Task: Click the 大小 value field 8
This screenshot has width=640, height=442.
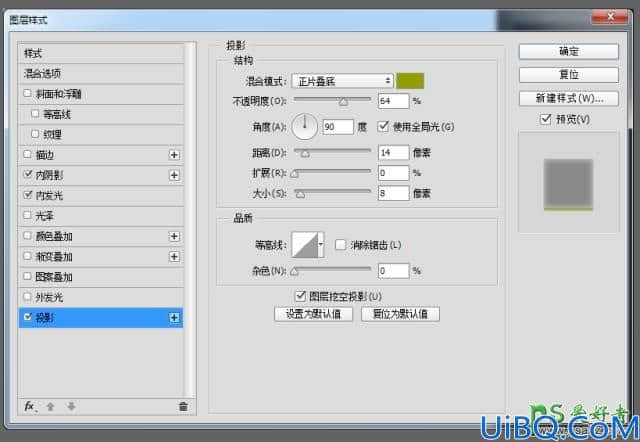Action: tap(393, 193)
